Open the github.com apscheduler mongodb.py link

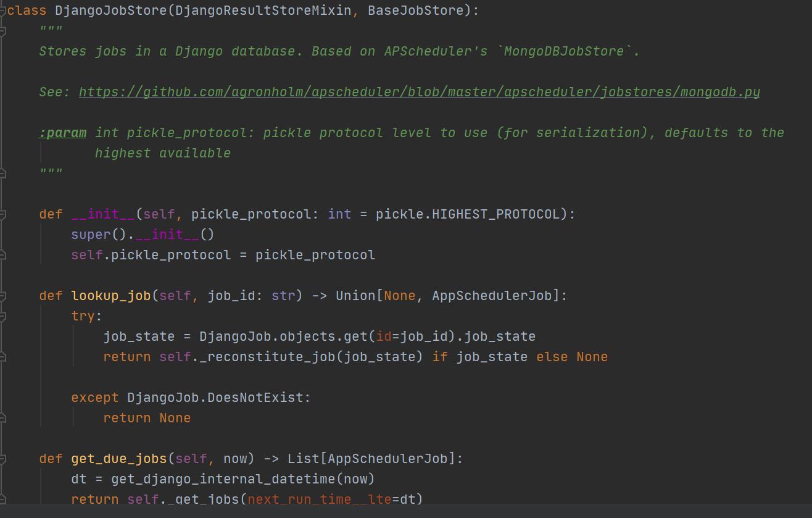[x=420, y=92]
